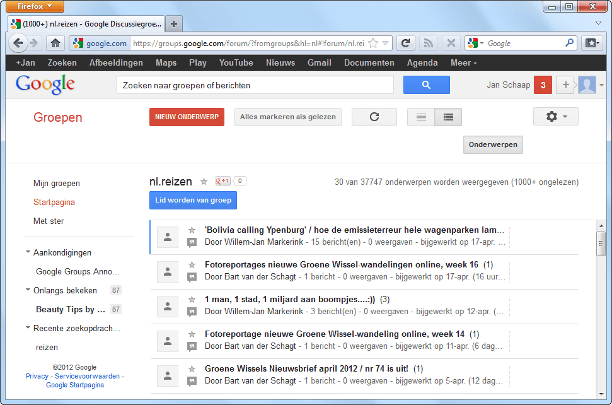Open YouTube in the Google bar
The width and height of the screenshot is (612, 405).
tap(236, 63)
